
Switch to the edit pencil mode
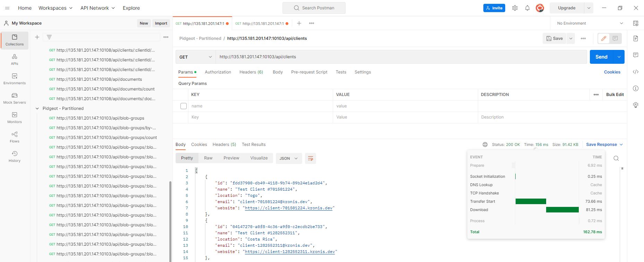[604, 38]
